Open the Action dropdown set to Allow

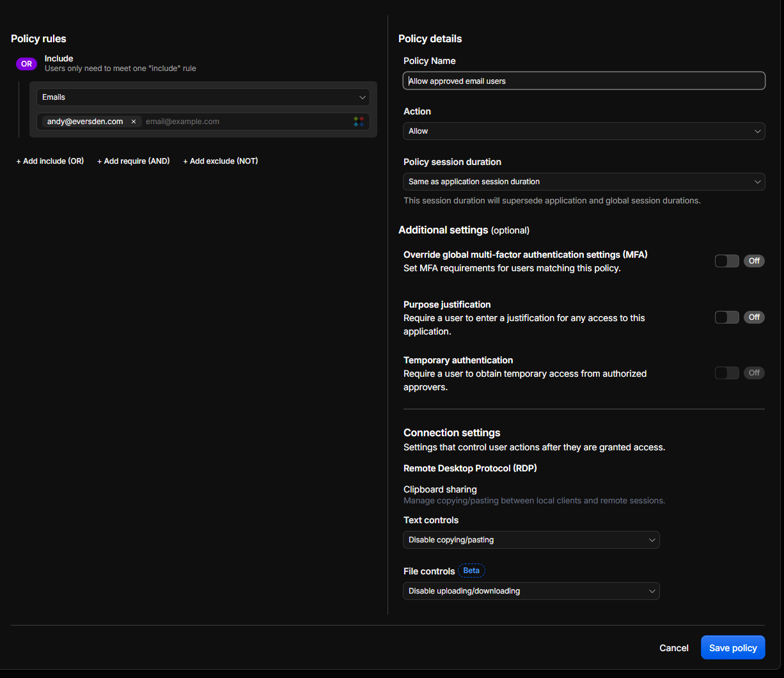click(x=584, y=131)
